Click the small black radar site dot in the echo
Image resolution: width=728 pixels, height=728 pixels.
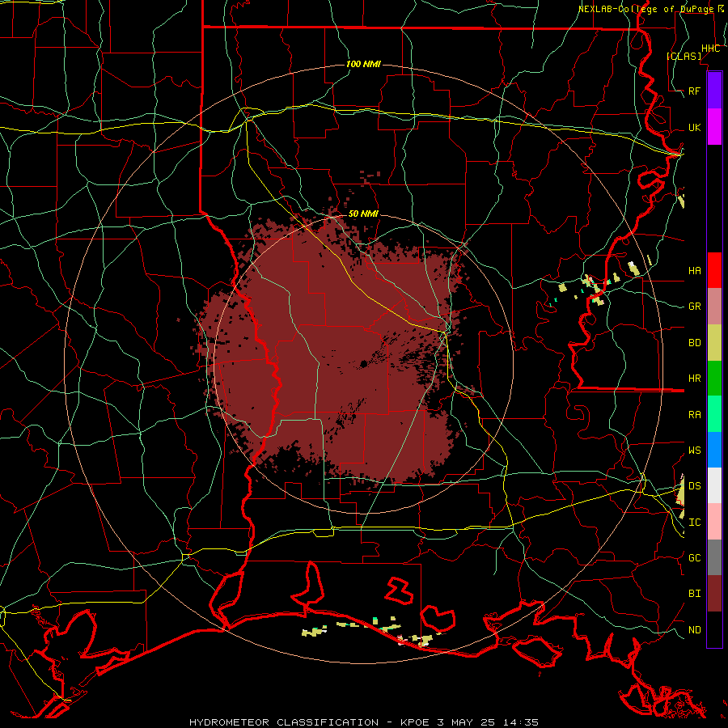point(363,364)
